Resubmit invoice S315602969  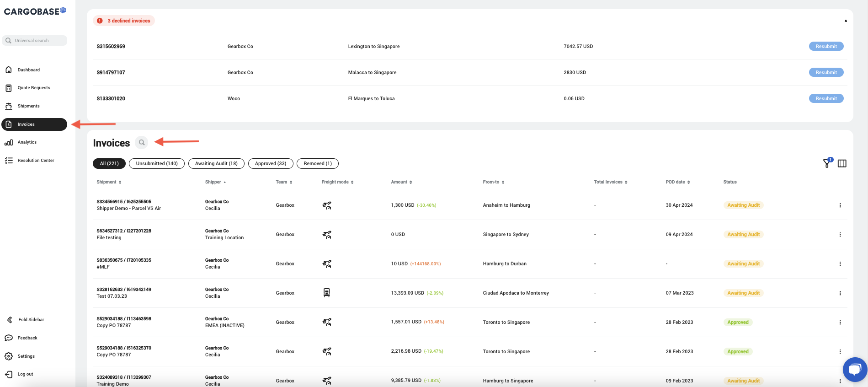point(826,46)
